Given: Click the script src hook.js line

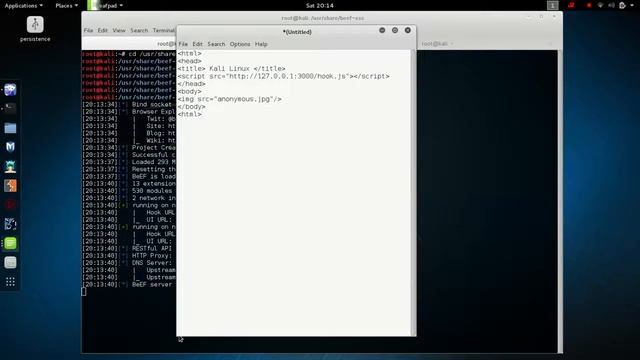Looking at the screenshot, I should point(283,76).
